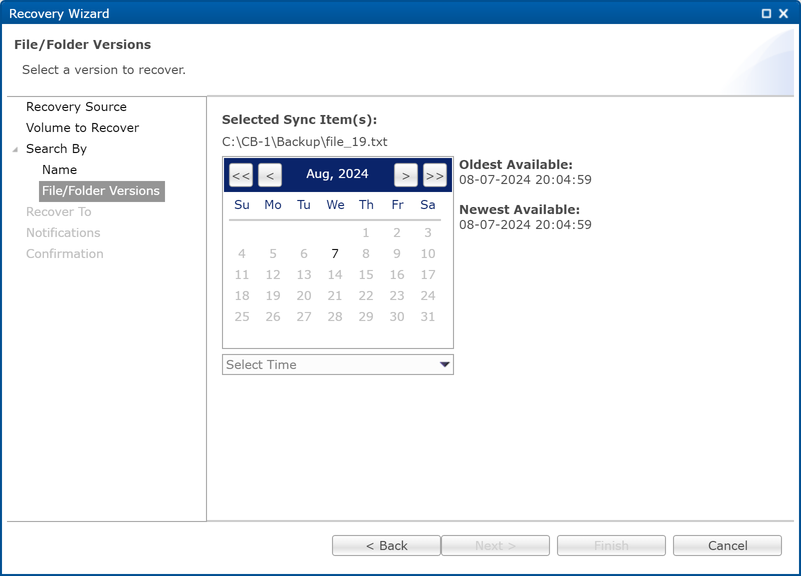This screenshot has height=576, width=801.
Task: Click the Recover To step
Action: (x=59, y=211)
